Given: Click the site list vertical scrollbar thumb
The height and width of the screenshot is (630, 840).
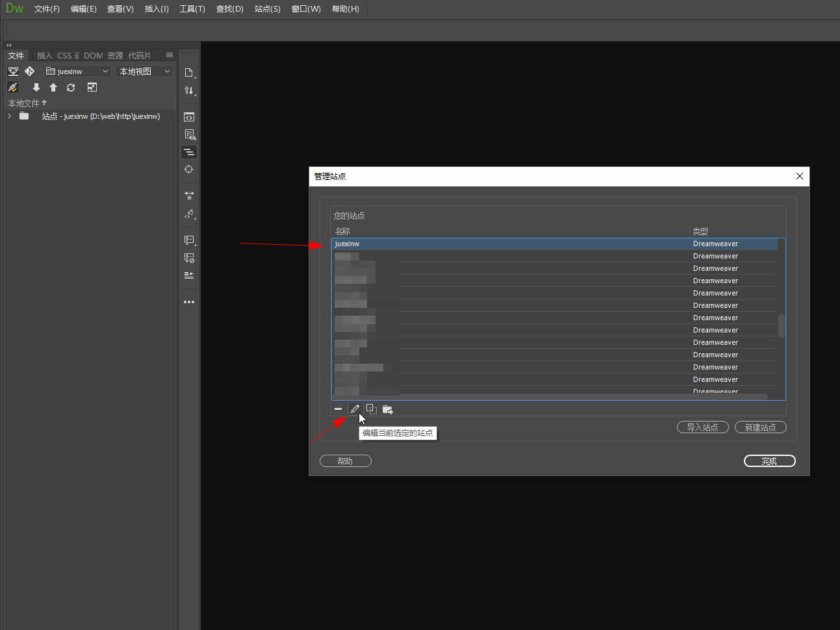Looking at the screenshot, I should [x=782, y=325].
